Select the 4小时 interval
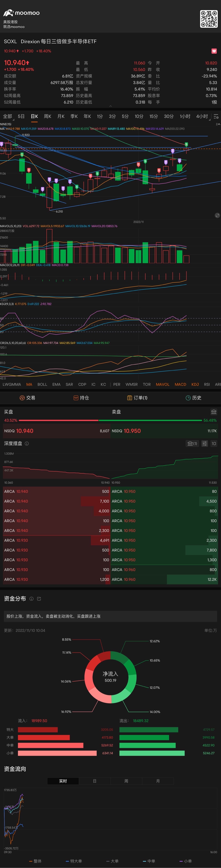 point(202,116)
